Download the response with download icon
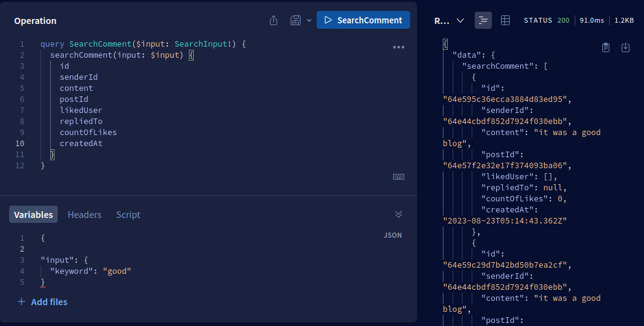 626,48
